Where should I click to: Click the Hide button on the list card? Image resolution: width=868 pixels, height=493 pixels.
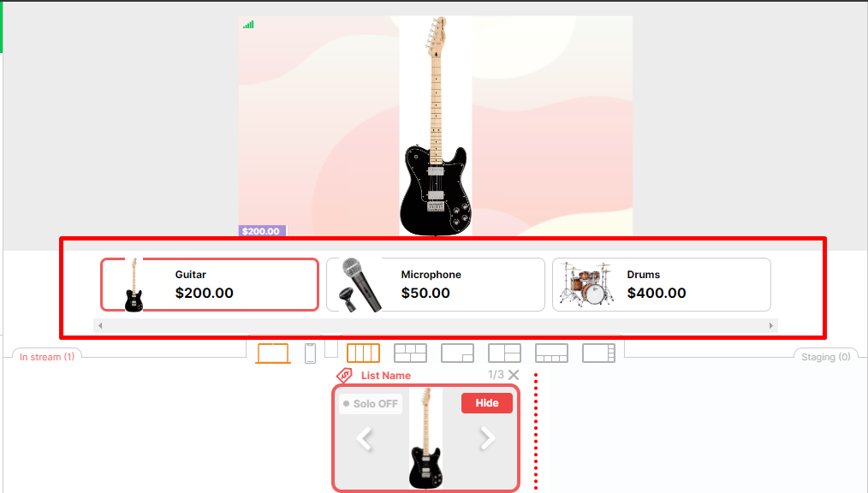[x=486, y=403]
